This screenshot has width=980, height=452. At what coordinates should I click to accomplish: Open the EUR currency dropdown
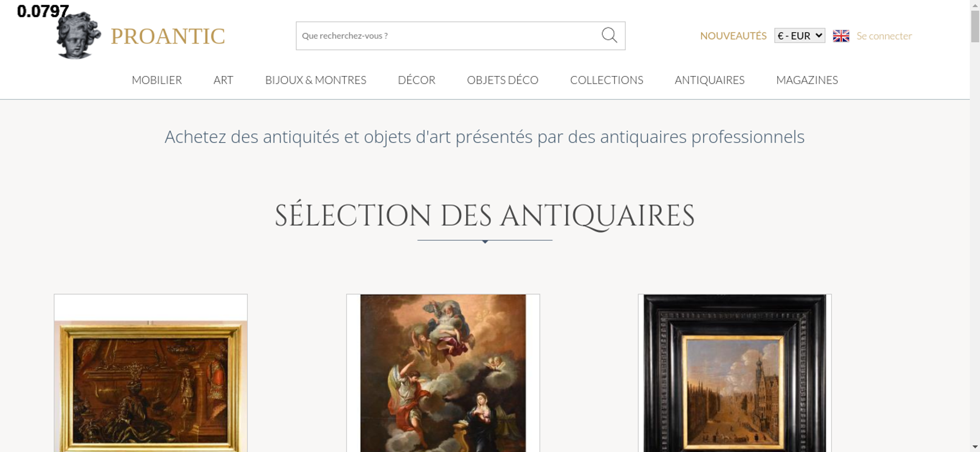click(800, 36)
